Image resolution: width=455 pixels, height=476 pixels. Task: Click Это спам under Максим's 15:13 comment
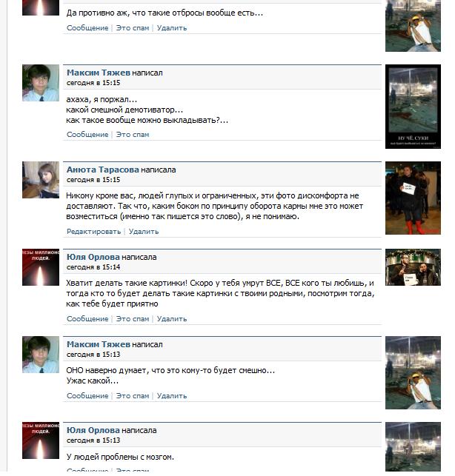(133, 396)
